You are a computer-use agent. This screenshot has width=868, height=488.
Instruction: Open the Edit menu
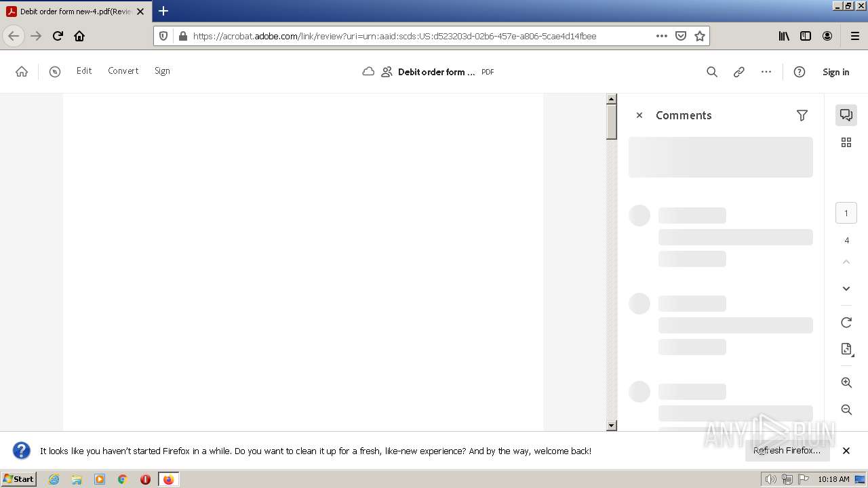point(84,70)
